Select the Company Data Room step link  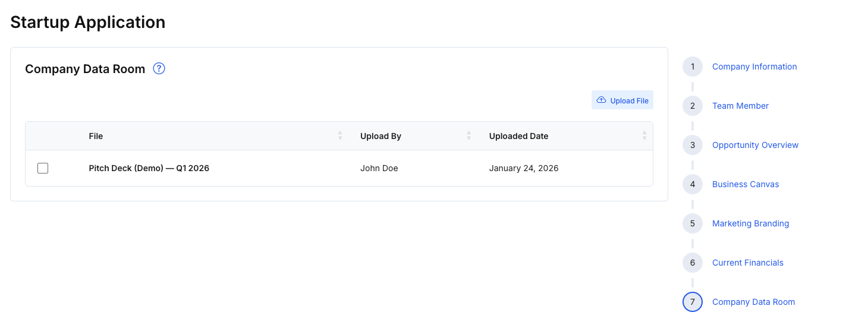753,302
